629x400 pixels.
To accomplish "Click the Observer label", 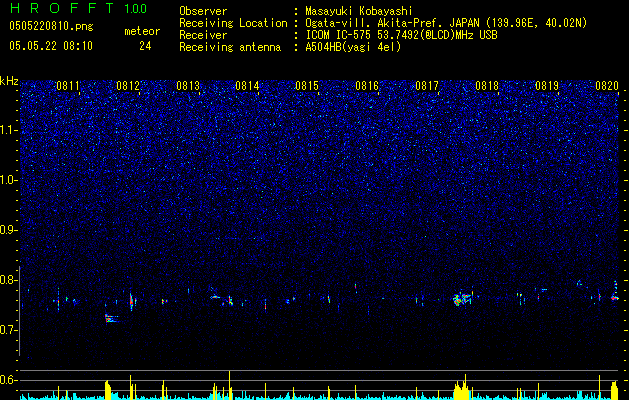I will pyautogui.click(x=203, y=11).
